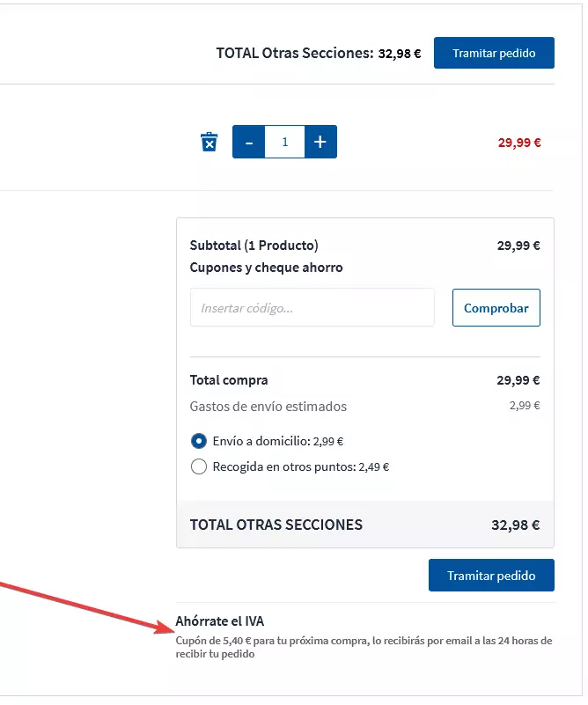This screenshot has height=705, width=588.
Task: Increase quantity with the plus button
Action: 320,142
